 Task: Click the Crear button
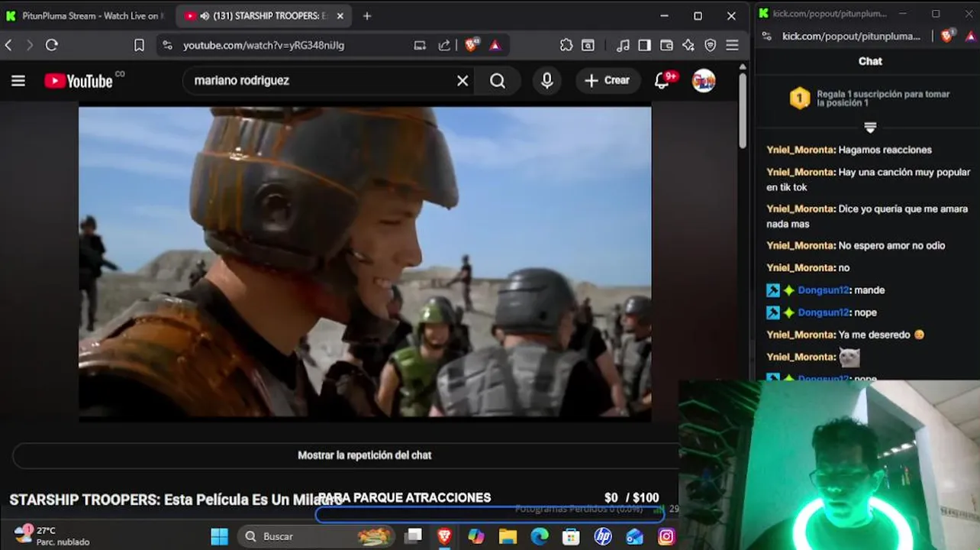pyautogui.click(x=608, y=80)
